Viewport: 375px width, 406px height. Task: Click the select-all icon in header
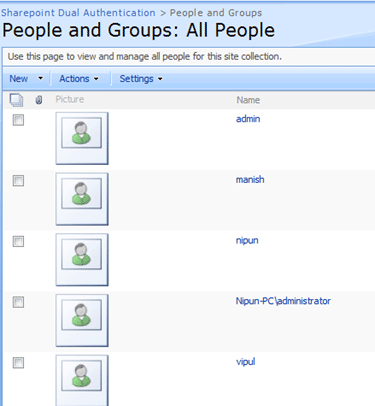coord(16,100)
